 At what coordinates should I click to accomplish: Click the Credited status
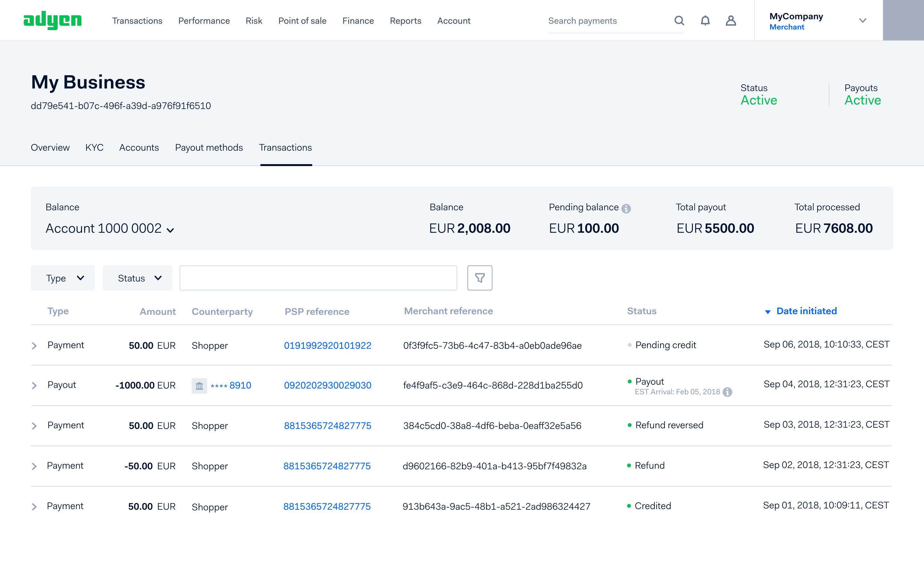(652, 506)
